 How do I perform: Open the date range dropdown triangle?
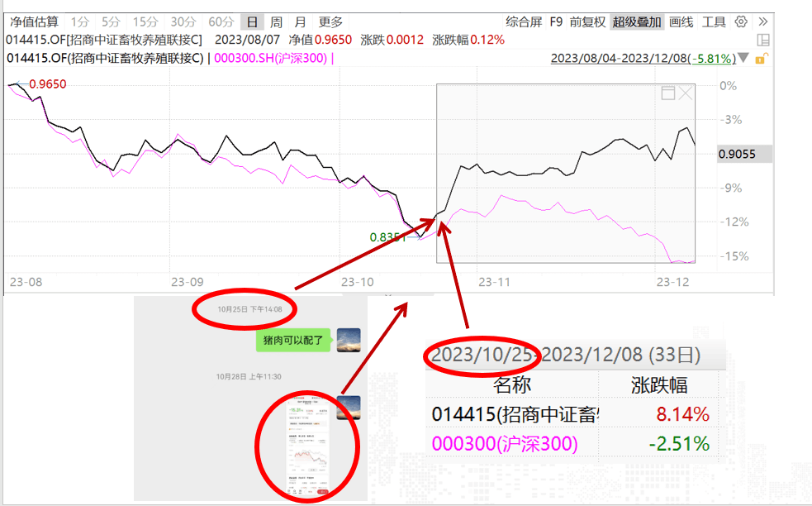click(x=744, y=58)
